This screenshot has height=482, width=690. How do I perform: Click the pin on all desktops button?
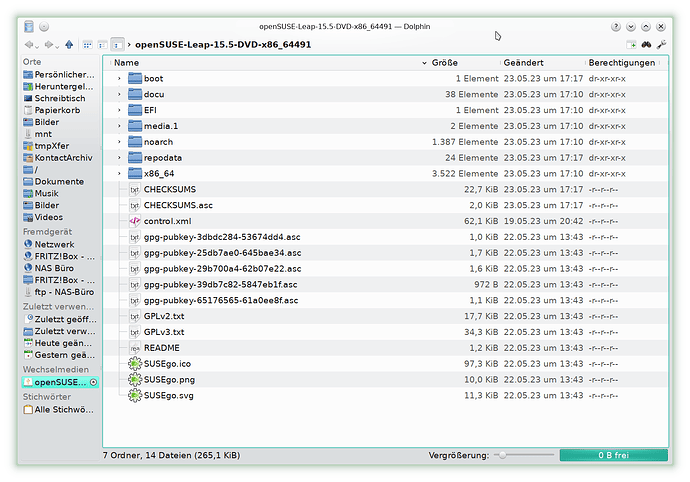[x=44, y=26]
